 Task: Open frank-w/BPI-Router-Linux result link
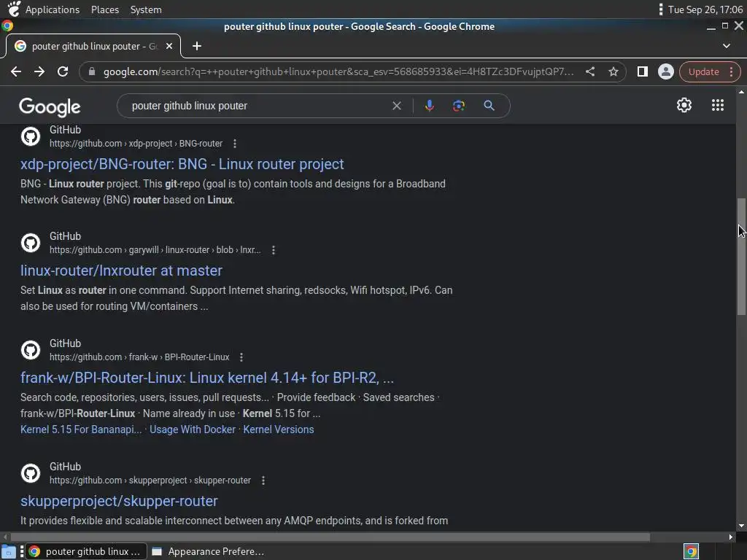207,378
